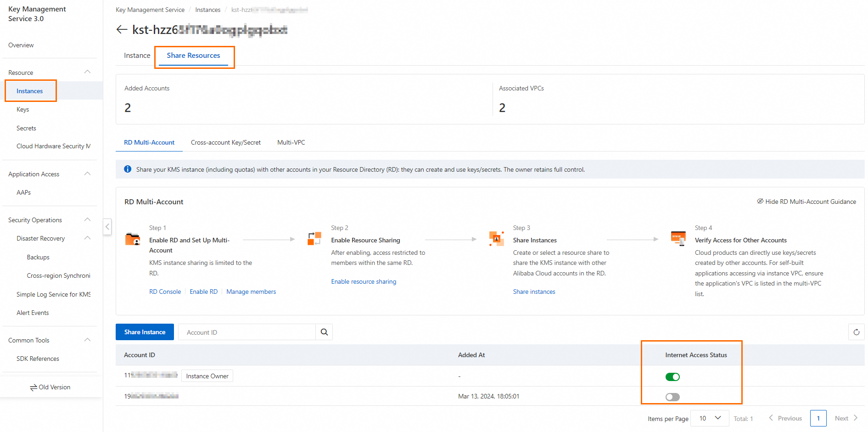Viewport: 868px width, 432px height.
Task: Select the Share Resources tab
Action: [193, 56]
